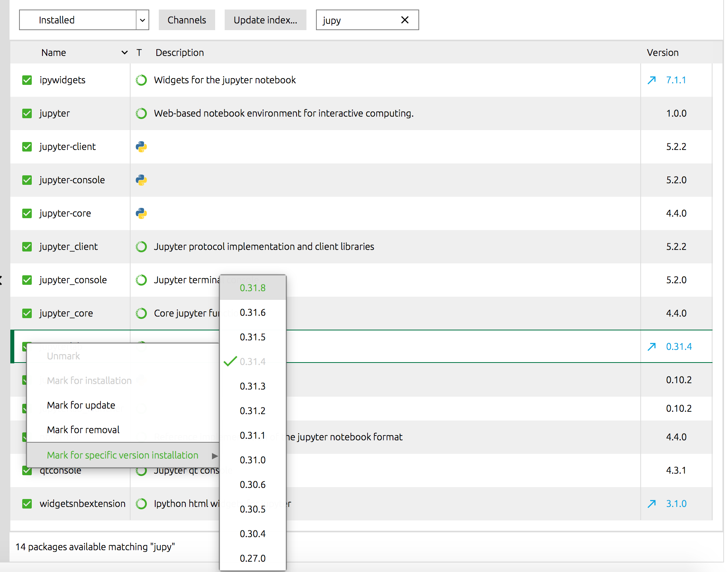Expand the specific version installation submenu
The height and width of the screenshot is (572, 728).
pyautogui.click(x=122, y=455)
